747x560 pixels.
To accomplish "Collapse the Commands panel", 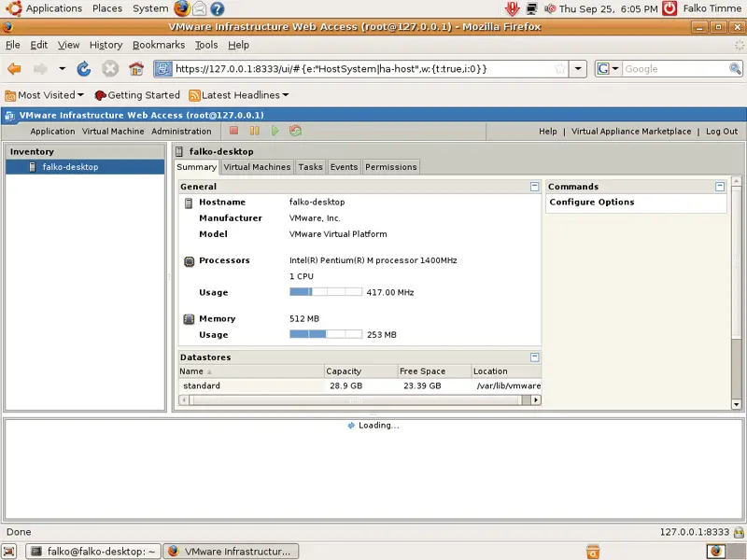I will point(720,186).
